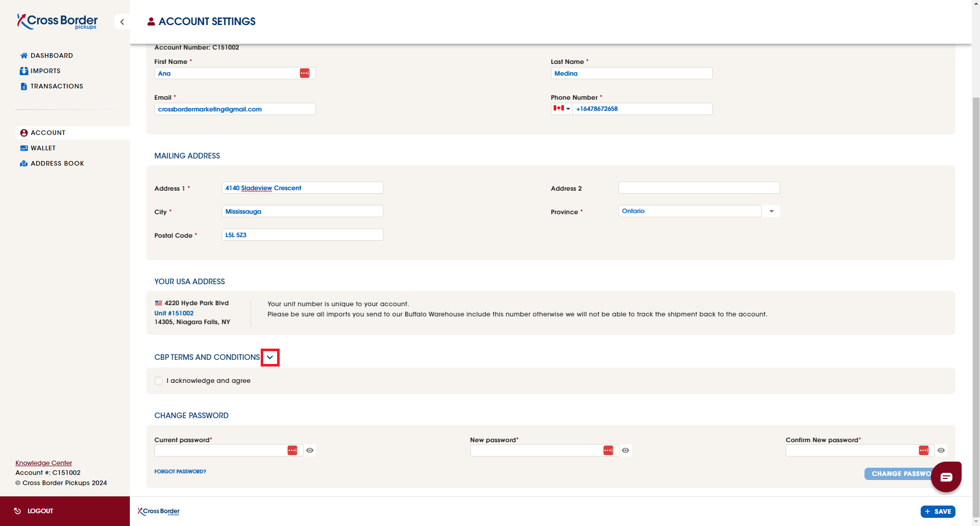The height and width of the screenshot is (526, 980).
Task: Open the phone country flag selector
Action: (x=562, y=108)
